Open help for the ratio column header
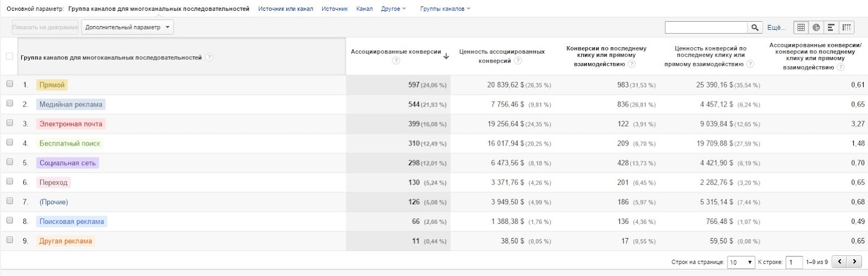Image resolution: width=868 pixels, height=276 pixels. click(840, 67)
